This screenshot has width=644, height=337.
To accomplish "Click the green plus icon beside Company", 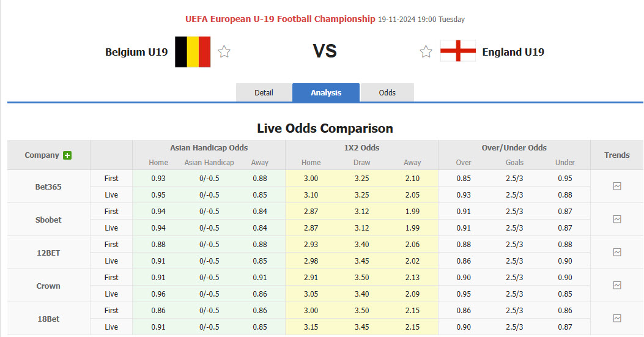I will coord(67,155).
